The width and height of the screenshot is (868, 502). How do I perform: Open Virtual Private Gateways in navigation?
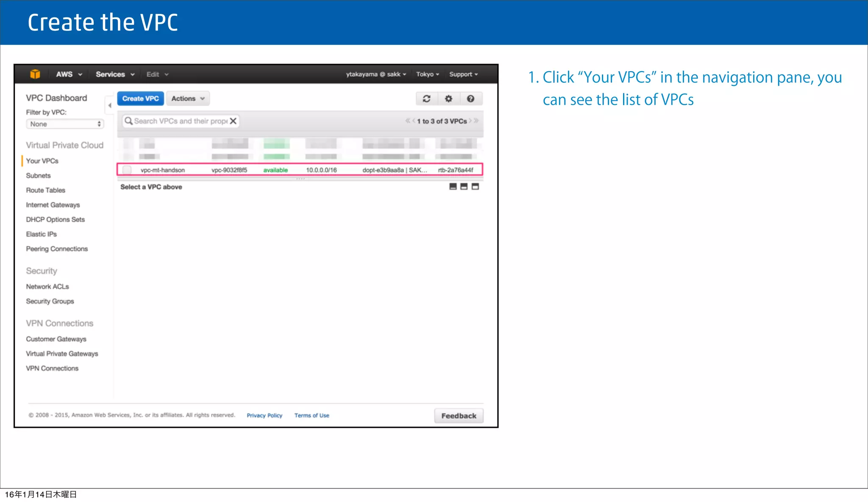(62, 354)
